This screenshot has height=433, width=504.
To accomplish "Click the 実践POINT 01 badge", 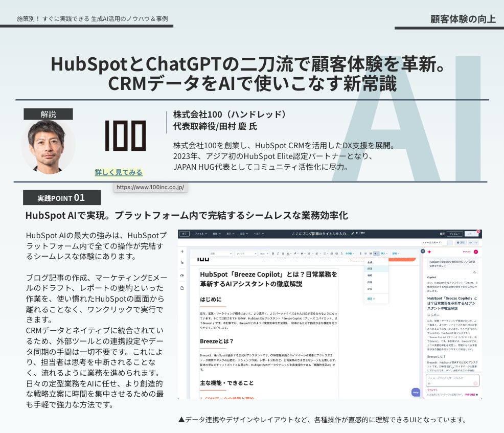I will click(x=62, y=198).
